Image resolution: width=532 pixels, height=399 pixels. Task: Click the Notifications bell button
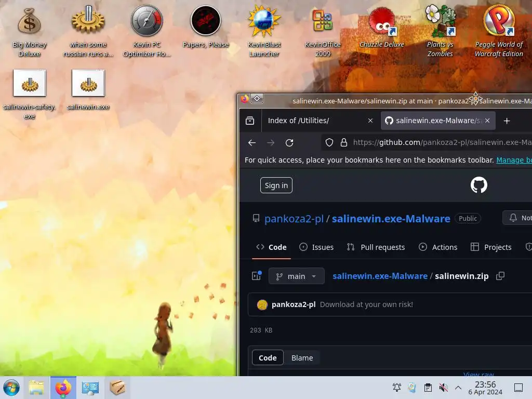click(x=518, y=218)
